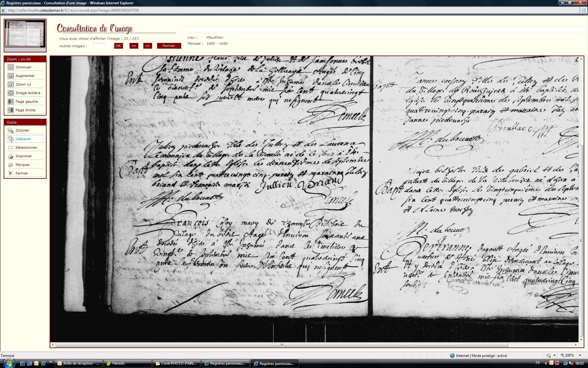Screen dimensions: 588x368
Task: Click the Autres images number field
Action: tap(99, 46)
